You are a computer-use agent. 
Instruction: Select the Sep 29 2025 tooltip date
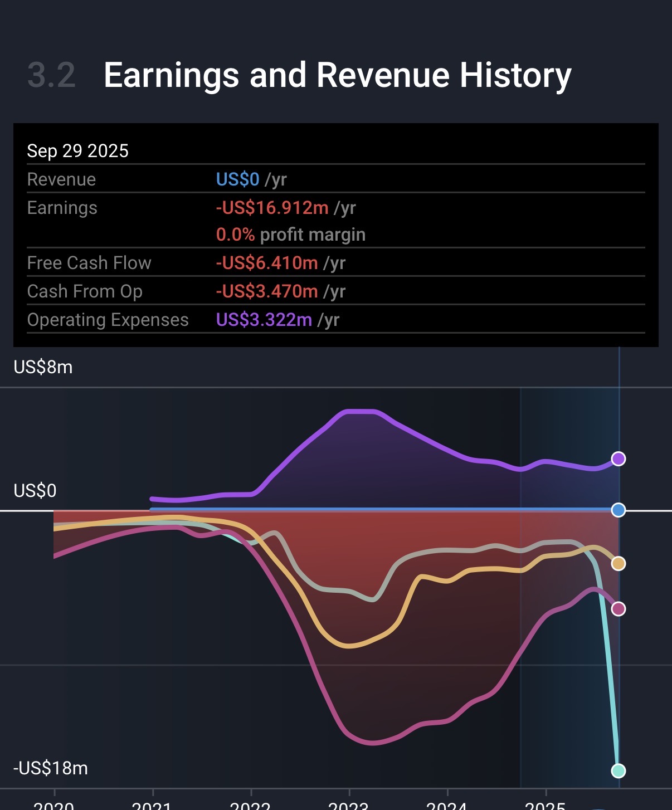tap(77, 151)
